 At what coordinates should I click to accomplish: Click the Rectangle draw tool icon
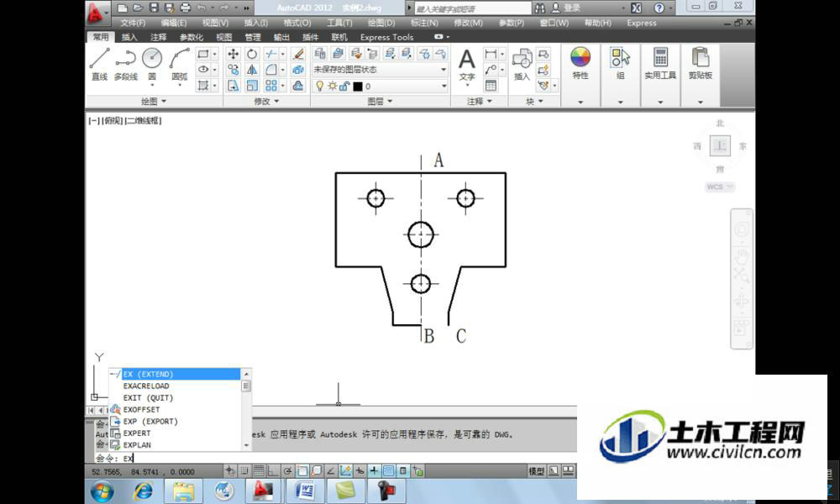(203, 54)
